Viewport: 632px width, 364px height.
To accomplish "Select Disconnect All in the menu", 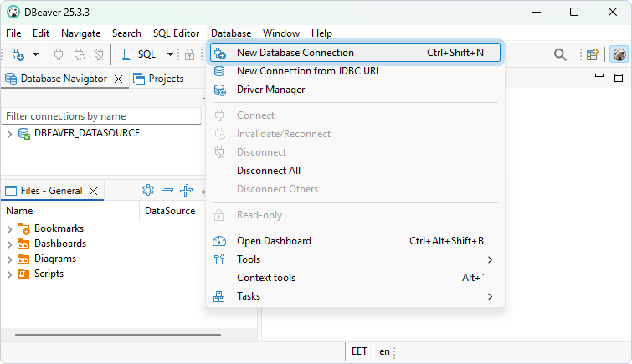I will coord(355,171).
